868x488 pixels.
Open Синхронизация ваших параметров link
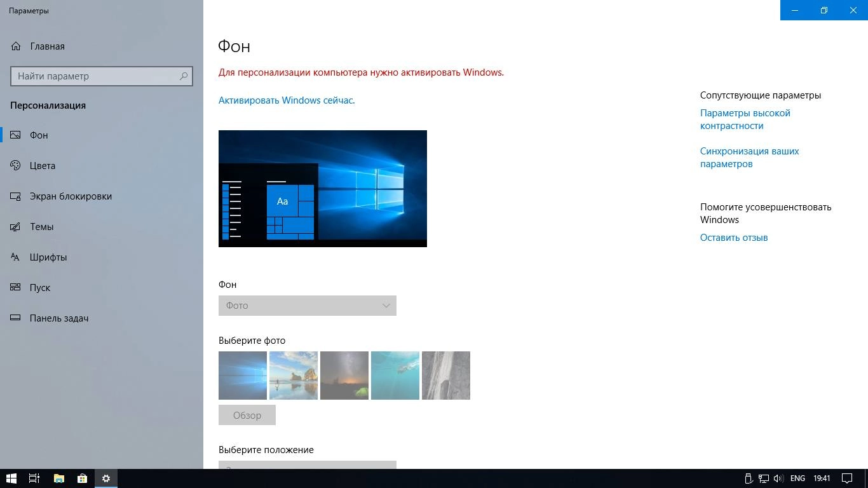(x=750, y=158)
